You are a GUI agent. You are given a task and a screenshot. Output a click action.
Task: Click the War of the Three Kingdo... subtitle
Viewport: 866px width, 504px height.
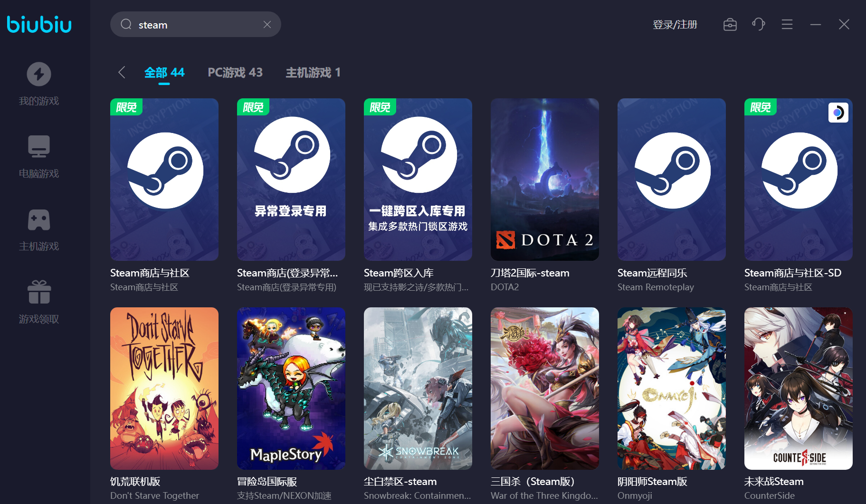point(544,495)
